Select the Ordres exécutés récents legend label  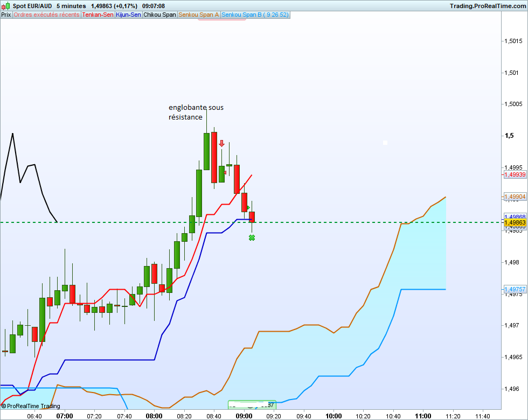pos(46,15)
